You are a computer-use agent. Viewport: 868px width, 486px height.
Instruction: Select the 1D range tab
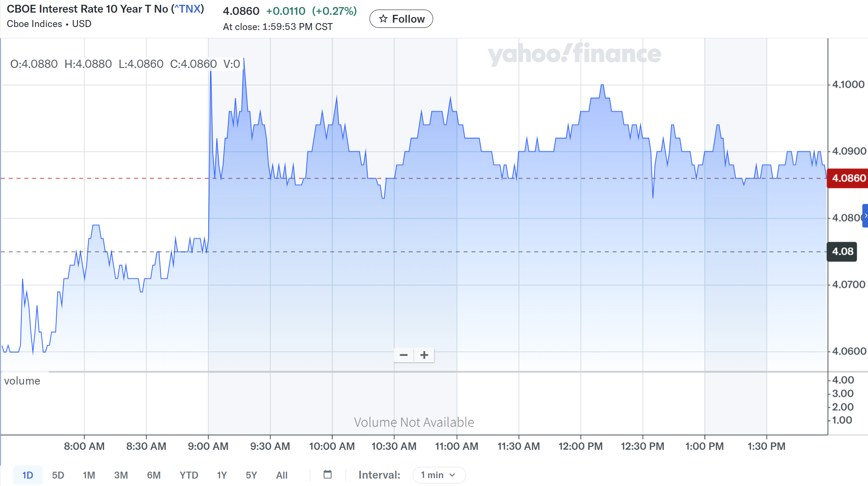pos(27,475)
